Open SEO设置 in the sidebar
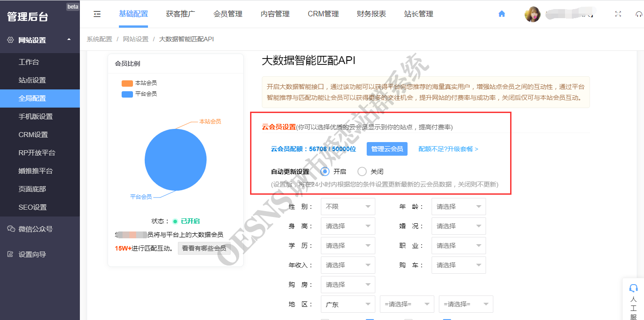The height and width of the screenshot is (320, 644). point(40,207)
